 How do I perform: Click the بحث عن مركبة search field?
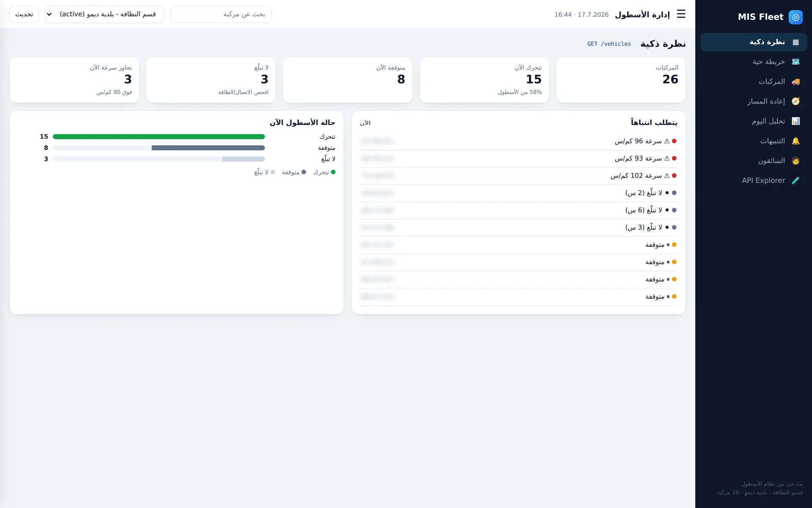[221, 14]
